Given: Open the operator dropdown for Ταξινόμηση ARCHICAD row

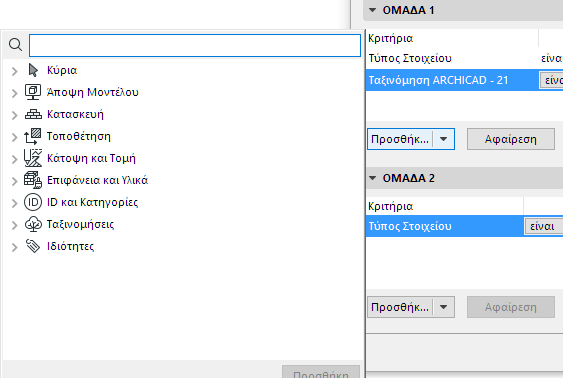Looking at the screenshot, I should click(x=552, y=80).
